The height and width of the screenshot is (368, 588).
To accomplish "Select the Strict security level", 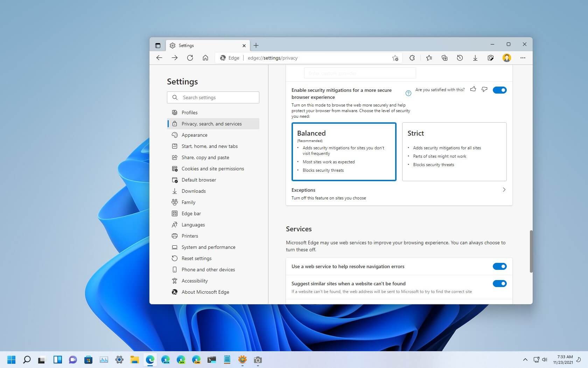I will tap(454, 152).
